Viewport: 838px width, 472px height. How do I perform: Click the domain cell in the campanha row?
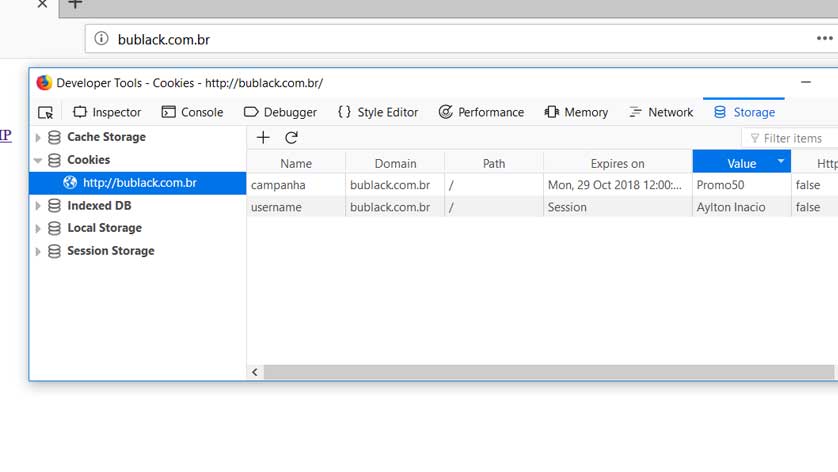[395, 185]
